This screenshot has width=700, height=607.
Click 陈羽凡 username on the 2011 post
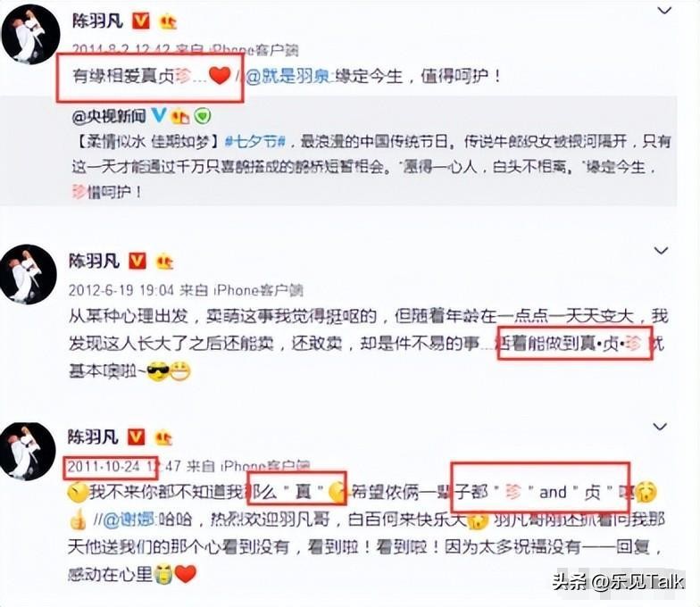pyautogui.click(x=93, y=437)
